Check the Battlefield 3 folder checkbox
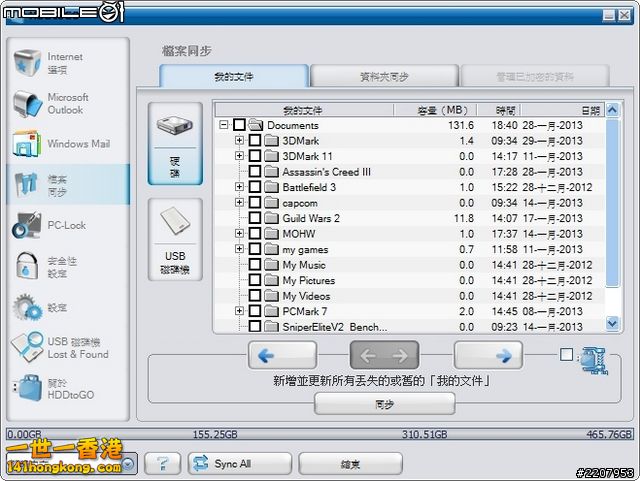The width and height of the screenshot is (640, 481). (255, 187)
